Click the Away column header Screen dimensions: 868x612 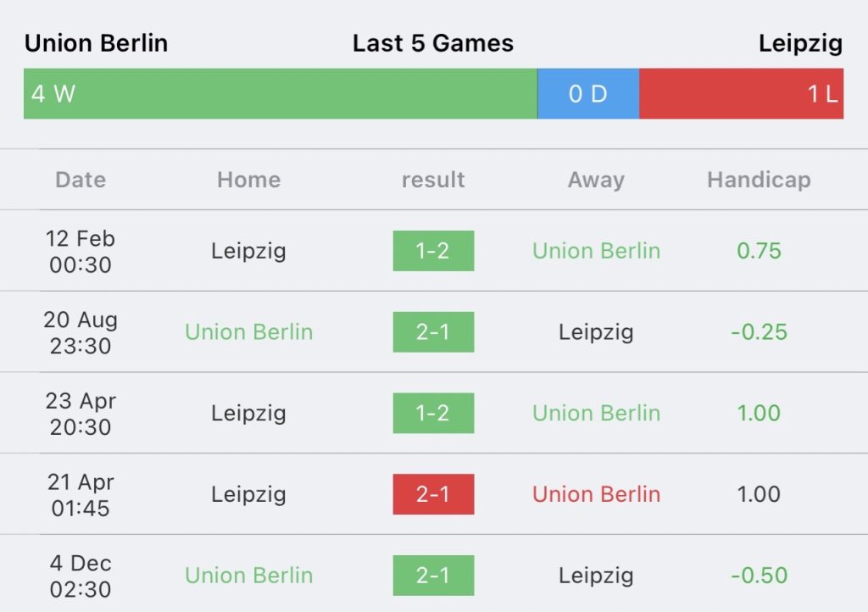[596, 181]
